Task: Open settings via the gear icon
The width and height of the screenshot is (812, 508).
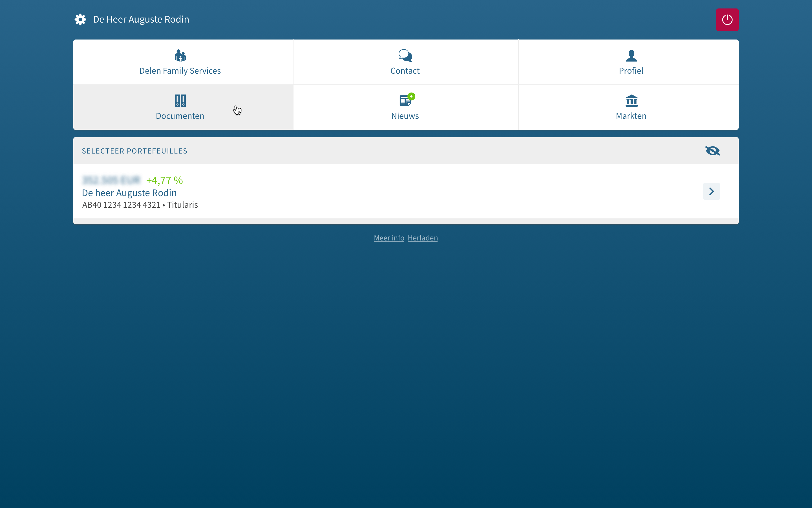Action: 80,19
